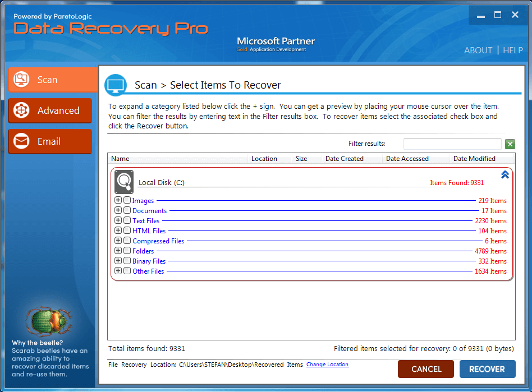Expand the Folders category
Image resolution: width=532 pixels, height=392 pixels.
pos(118,251)
